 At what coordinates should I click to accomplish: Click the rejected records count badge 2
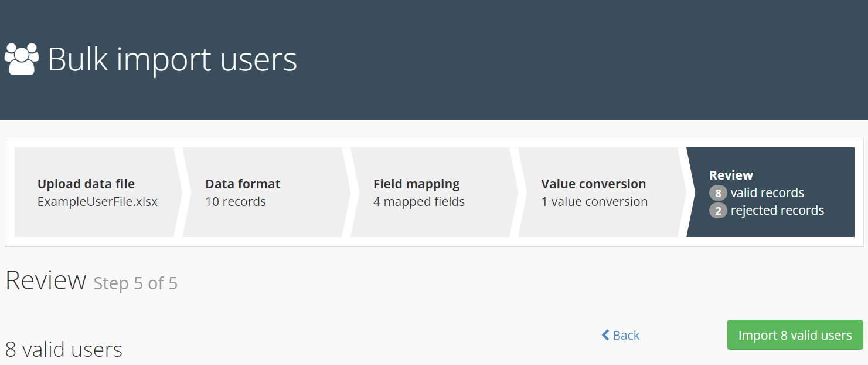[718, 211]
